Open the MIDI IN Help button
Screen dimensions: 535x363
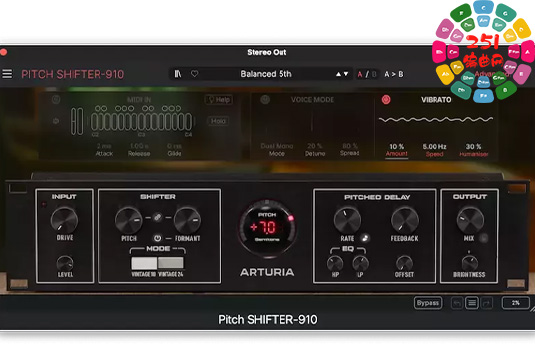coord(219,100)
